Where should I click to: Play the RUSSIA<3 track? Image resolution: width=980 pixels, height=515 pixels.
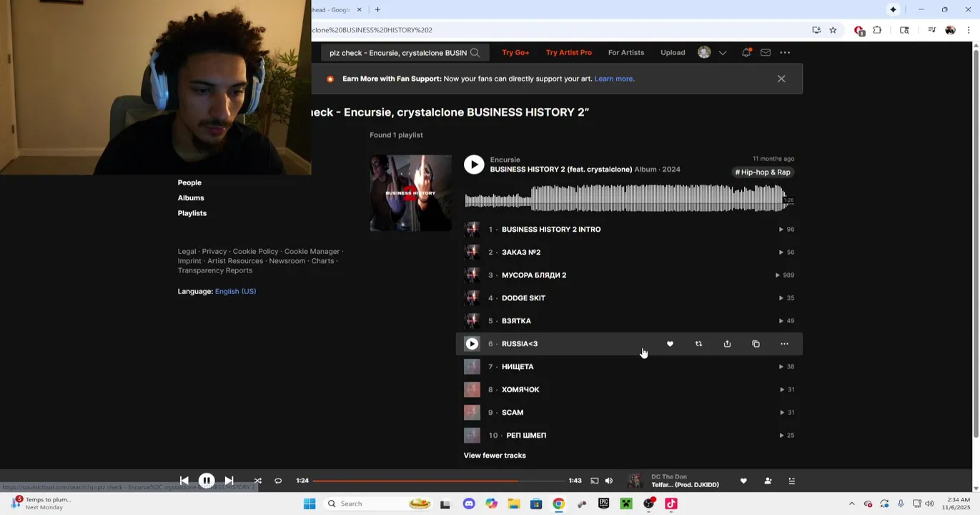coord(472,344)
